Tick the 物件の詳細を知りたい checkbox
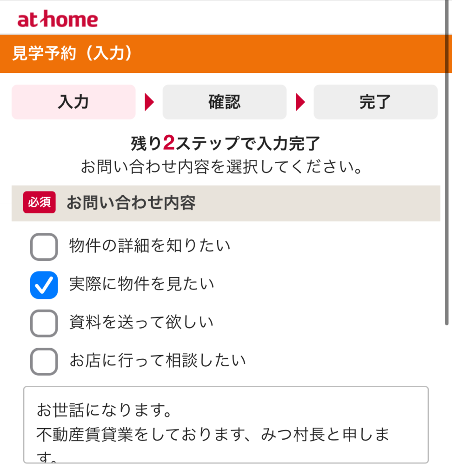 tap(44, 246)
